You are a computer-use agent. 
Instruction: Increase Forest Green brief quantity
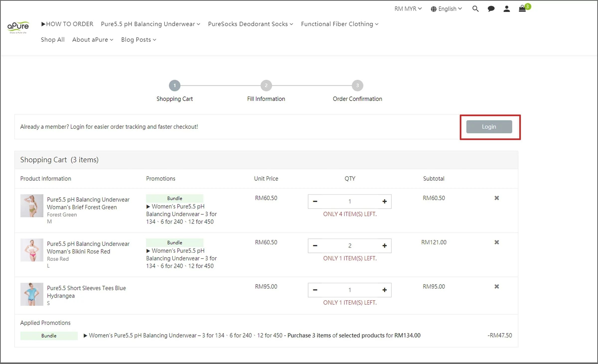click(x=384, y=201)
